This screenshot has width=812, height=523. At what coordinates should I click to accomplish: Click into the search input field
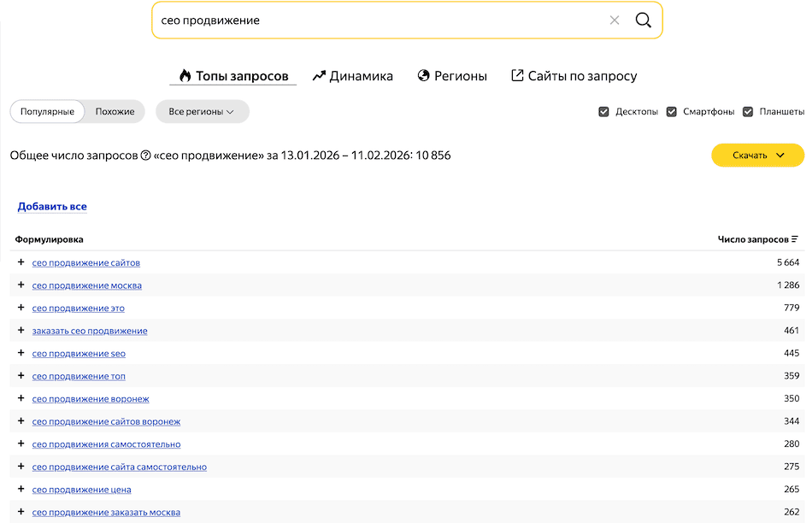pyautogui.click(x=376, y=21)
